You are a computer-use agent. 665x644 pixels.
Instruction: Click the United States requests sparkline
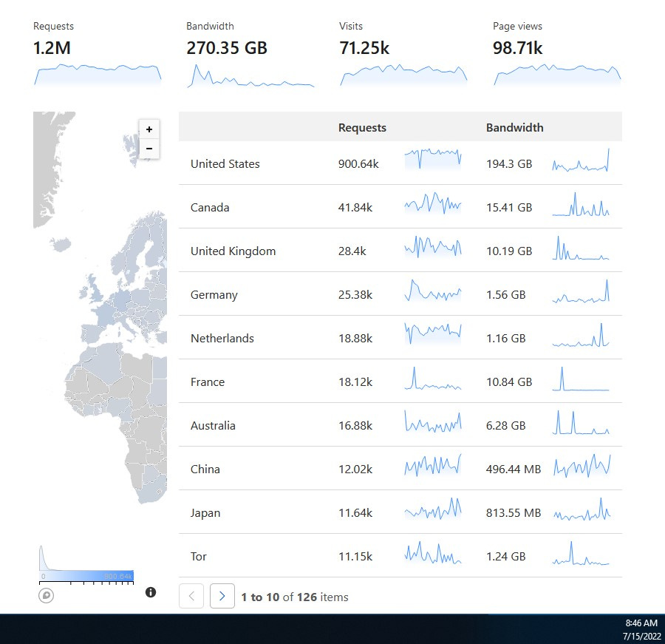coord(432,159)
